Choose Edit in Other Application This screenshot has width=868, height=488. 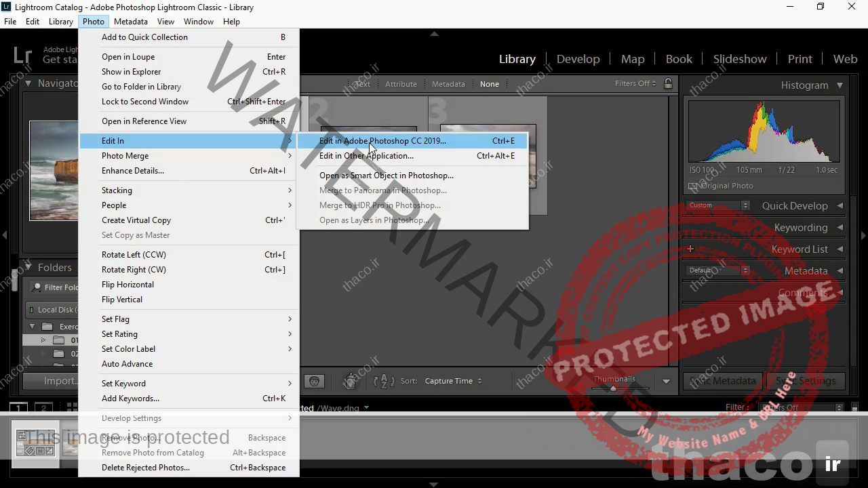click(x=412, y=156)
